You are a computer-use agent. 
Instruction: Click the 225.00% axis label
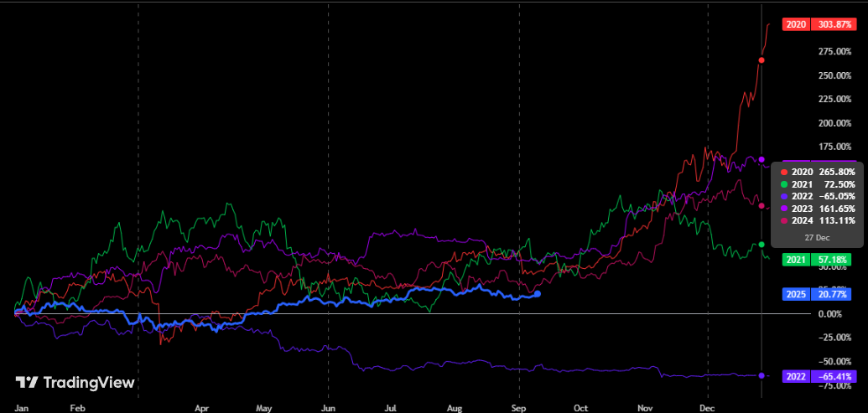coord(834,99)
